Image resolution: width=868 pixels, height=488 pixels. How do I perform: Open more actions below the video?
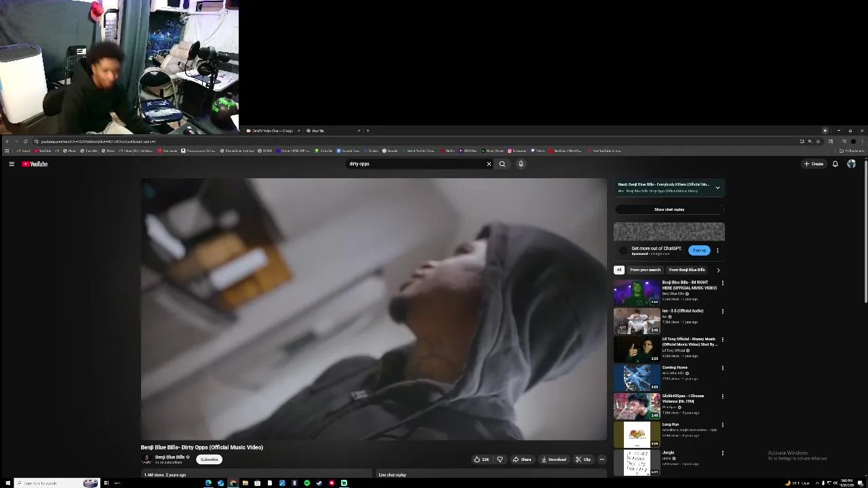point(601,460)
